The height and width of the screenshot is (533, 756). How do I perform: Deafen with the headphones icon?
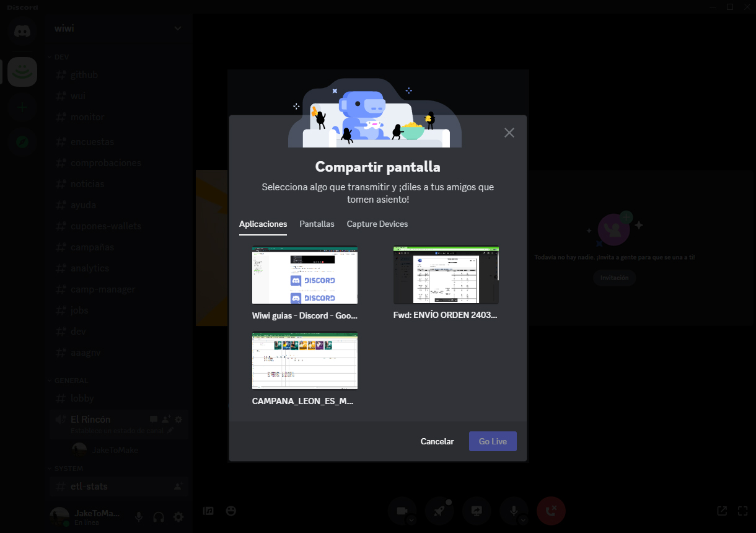159,517
